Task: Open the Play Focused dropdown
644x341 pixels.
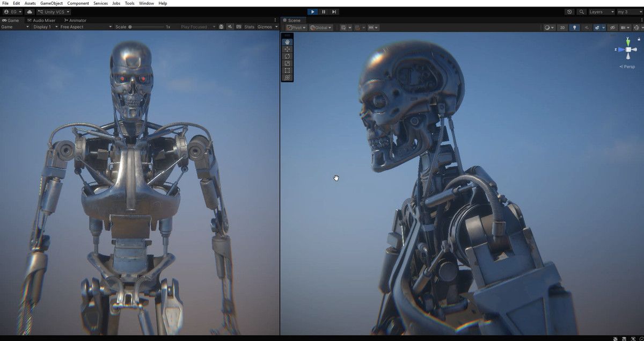Action: coord(197,27)
